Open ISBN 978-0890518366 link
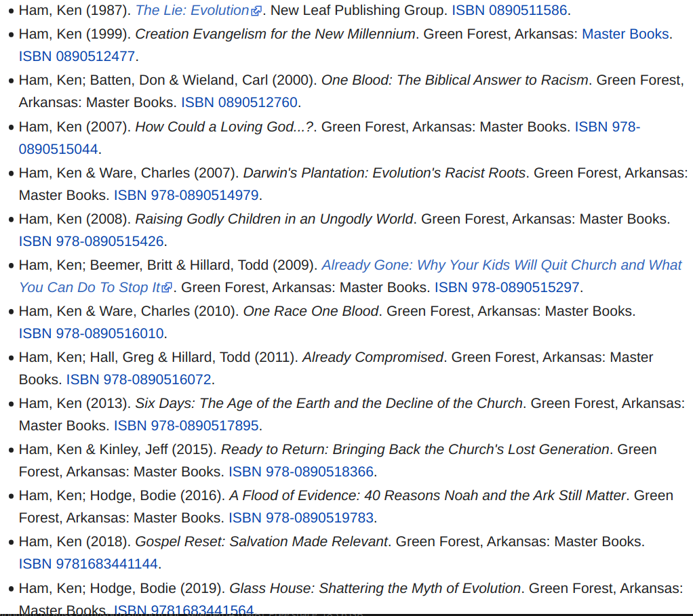This screenshot has width=693, height=616. [301, 472]
